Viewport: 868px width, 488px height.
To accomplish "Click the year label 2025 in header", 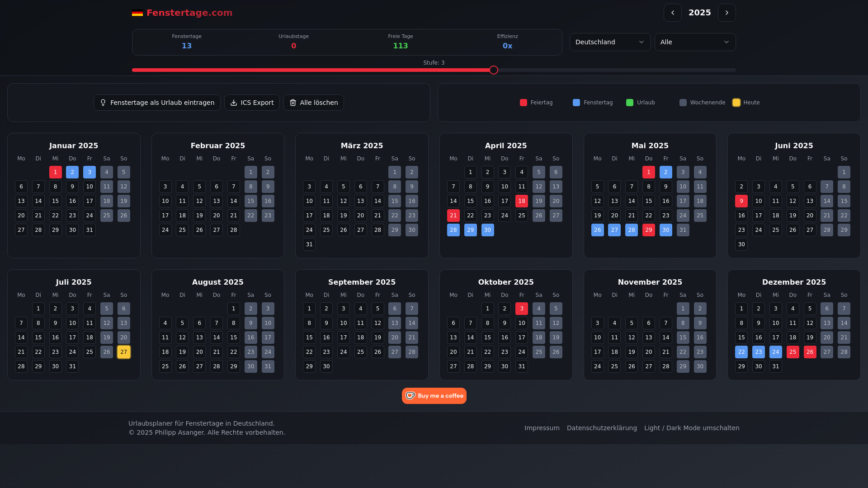I will coord(699,13).
